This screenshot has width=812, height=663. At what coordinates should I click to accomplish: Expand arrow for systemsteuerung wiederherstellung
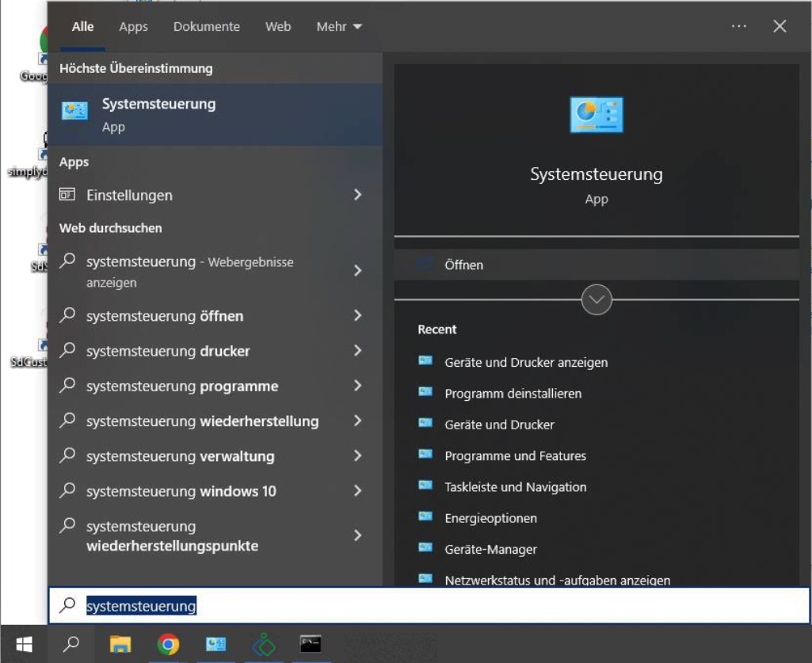pyautogui.click(x=358, y=421)
